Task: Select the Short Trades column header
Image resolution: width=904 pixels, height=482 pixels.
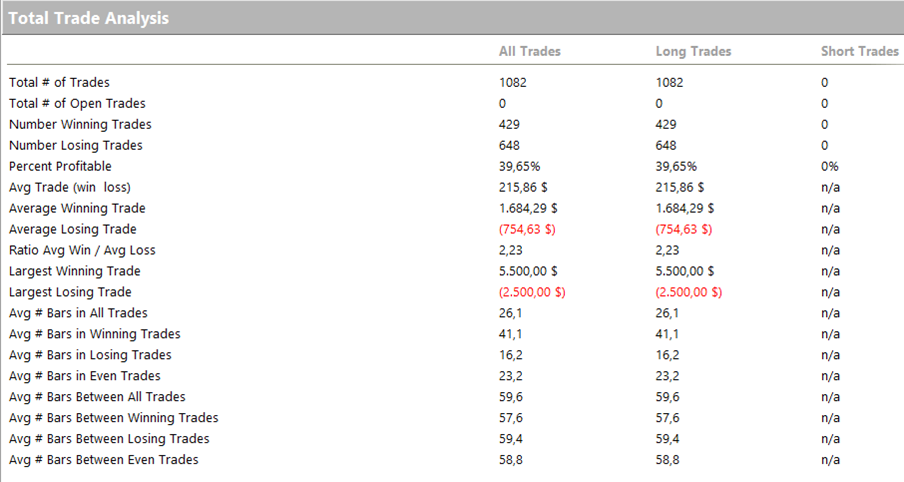Action: pyautogui.click(x=859, y=51)
